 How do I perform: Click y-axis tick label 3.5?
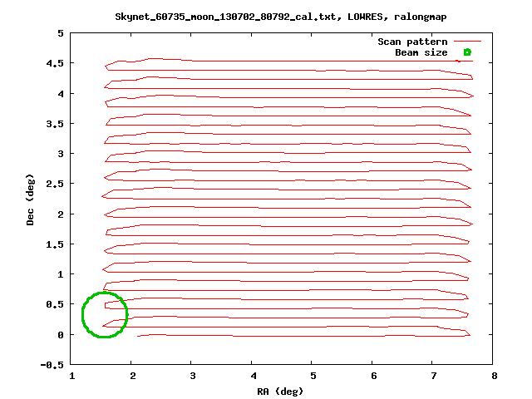(x=55, y=124)
